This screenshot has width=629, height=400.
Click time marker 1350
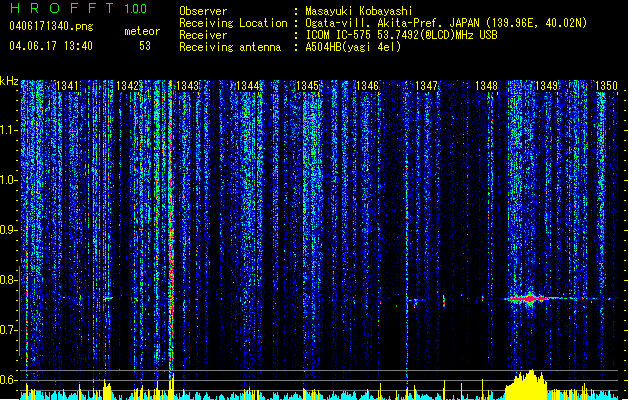606,86
